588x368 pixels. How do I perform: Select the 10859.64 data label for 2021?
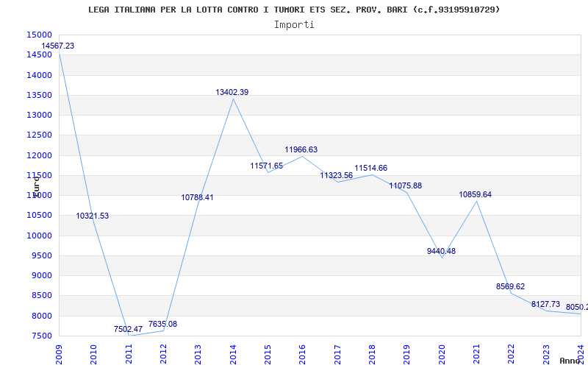point(475,194)
